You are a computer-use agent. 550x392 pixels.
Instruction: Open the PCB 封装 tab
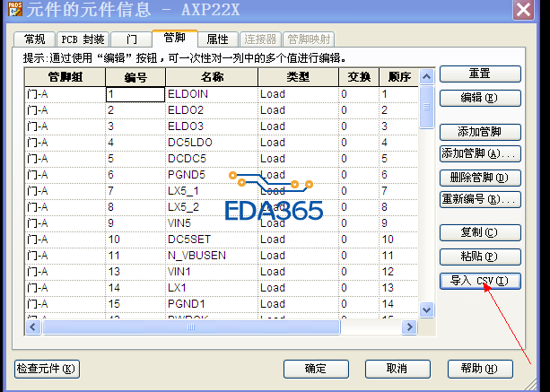pos(83,39)
